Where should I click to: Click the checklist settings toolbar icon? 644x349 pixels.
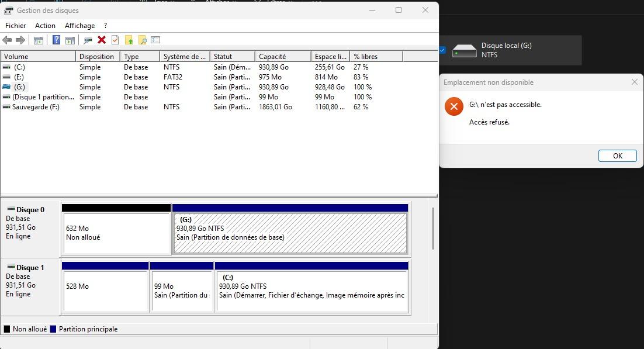(155, 40)
